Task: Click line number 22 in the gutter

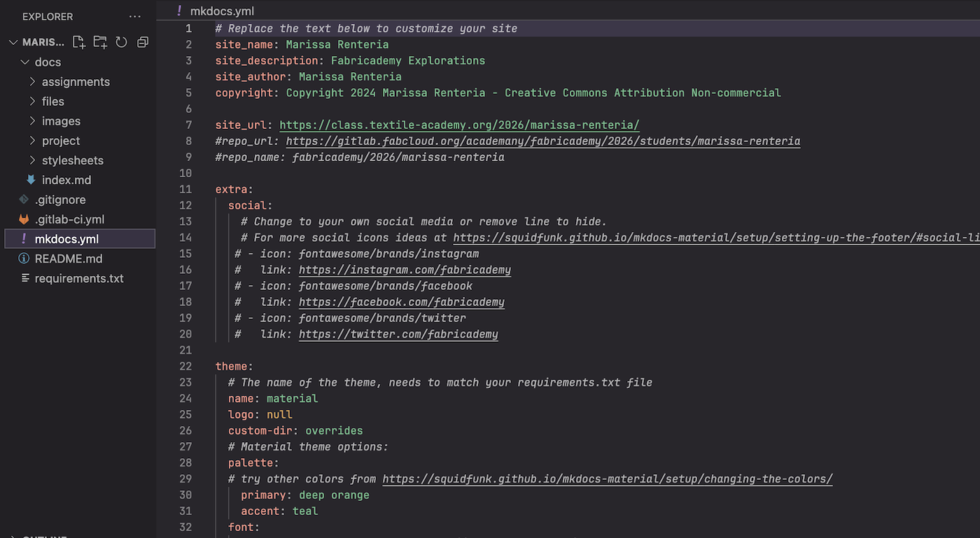Action: coord(185,366)
